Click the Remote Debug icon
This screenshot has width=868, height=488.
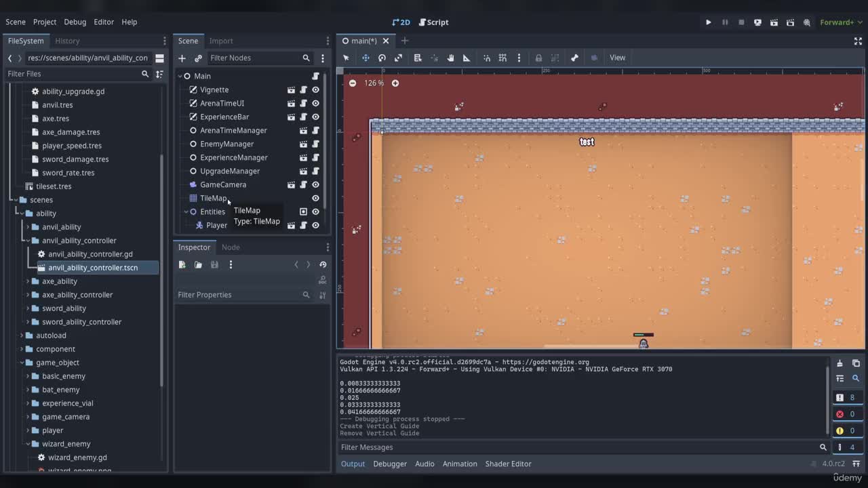point(757,22)
